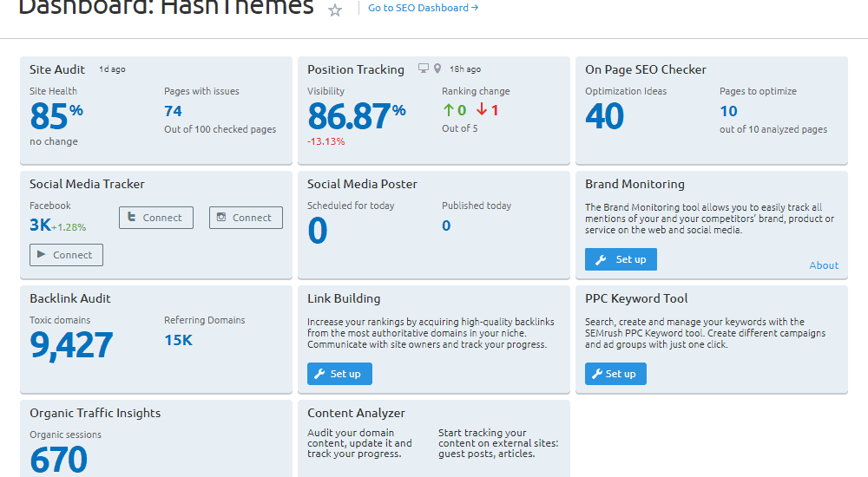Open the Social Media Poster title

pyautogui.click(x=362, y=184)
